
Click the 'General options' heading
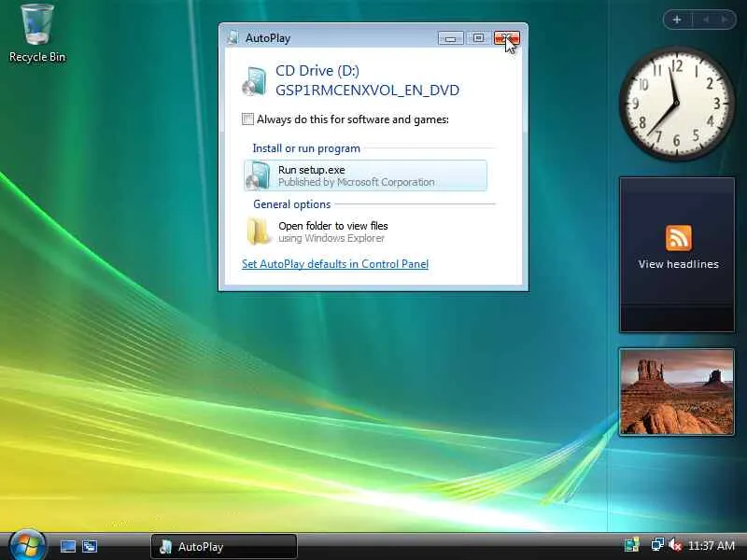[x=291, y=204]
